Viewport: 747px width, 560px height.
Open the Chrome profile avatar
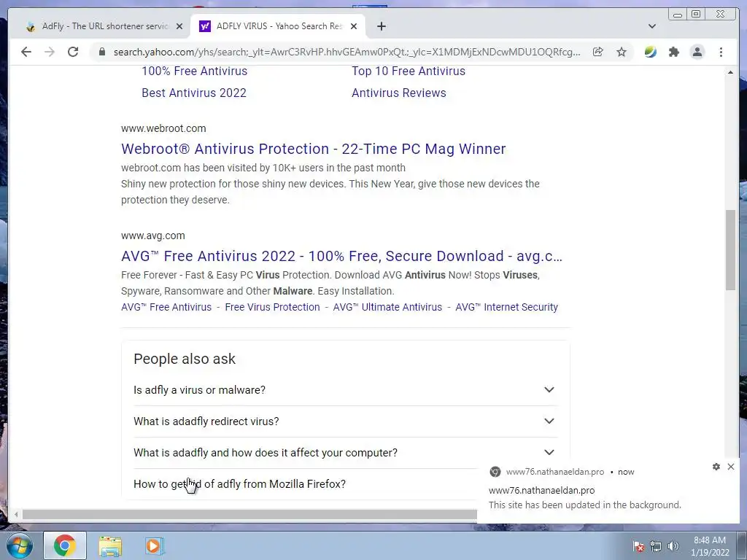coord(697,52)
